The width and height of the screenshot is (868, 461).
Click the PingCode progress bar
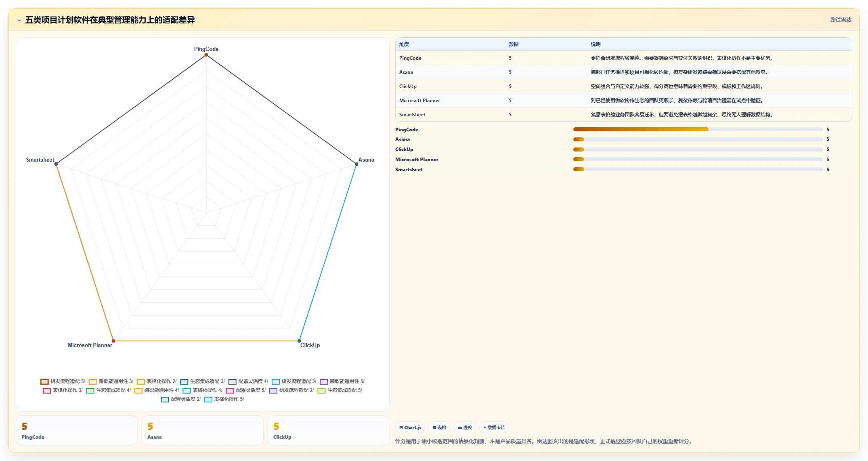tap(698, 129)
